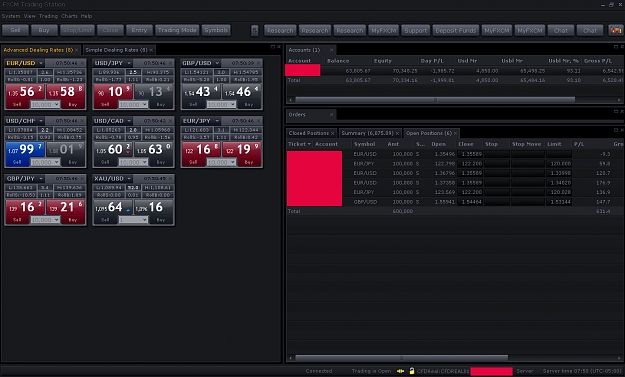
Task: Close the Accounts (1) tab
Action: [x=331, y=50]
